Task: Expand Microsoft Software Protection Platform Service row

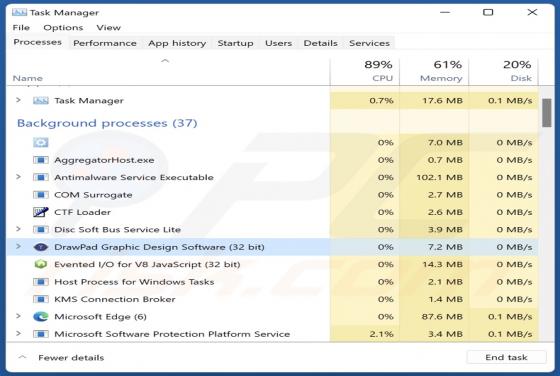Action: tap(19, 334)
